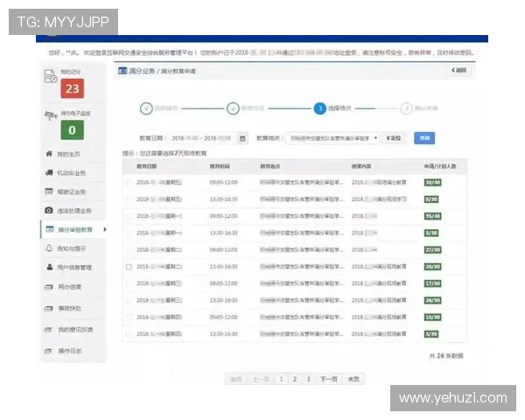Tick checkbox for 星期三 13:30-16:30 session
The height and width of the screenshot is (420, 525).
[x=129, y=300]
